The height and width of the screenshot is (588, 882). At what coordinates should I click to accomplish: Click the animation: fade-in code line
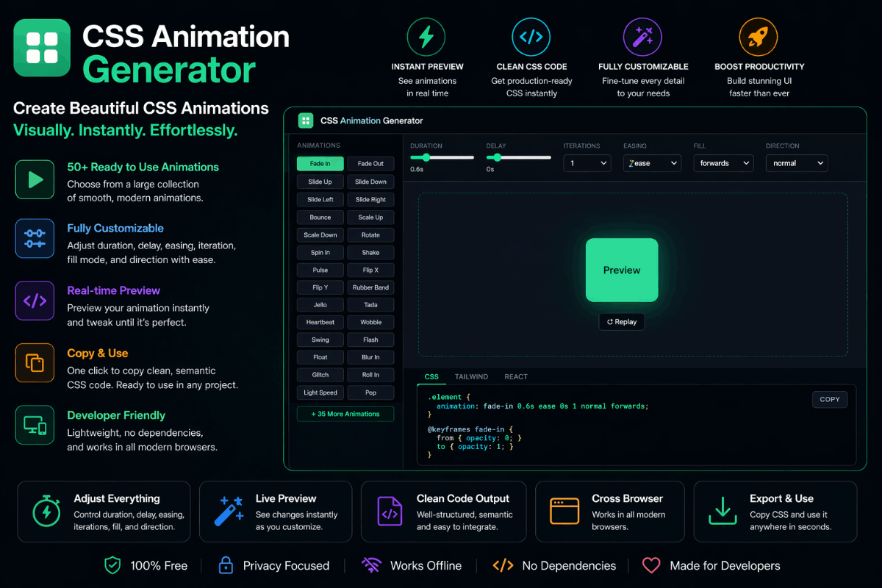pos(542,406)
